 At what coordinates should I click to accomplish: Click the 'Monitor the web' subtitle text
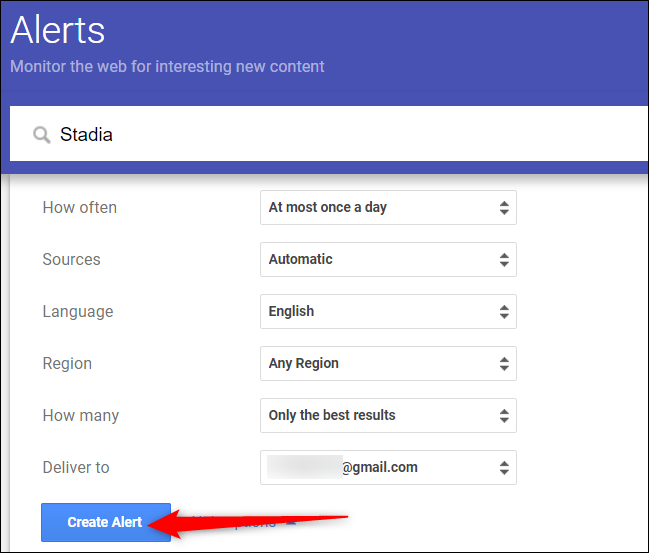pos(167,67)
